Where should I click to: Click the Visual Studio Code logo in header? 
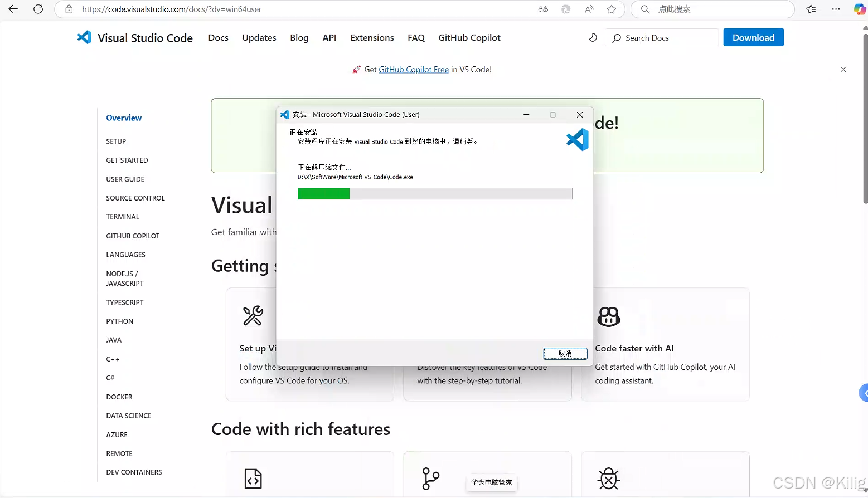84,37
